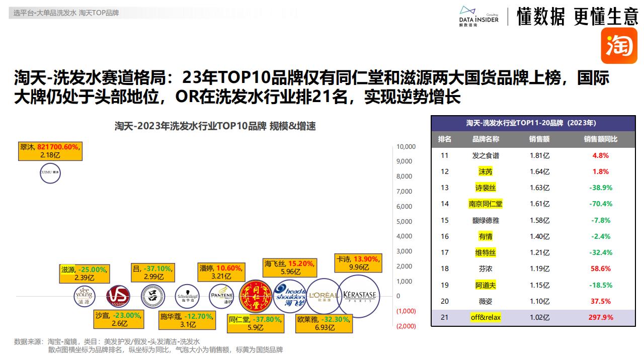Click the VS Sassoon logo bubble
The height and width of the screenshot is (362, 644).
[x=118, y=296]
